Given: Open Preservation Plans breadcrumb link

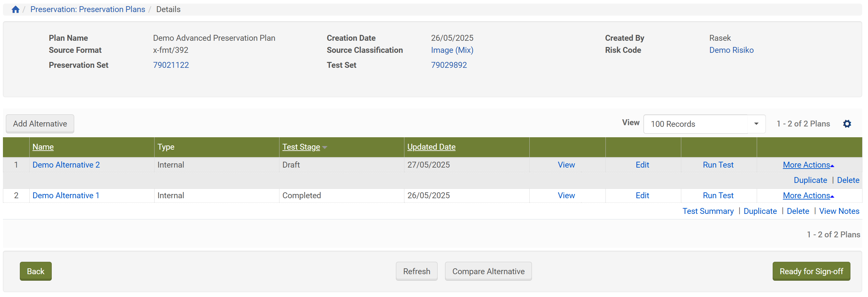Looking at the screenshot, I should point(88,9).
